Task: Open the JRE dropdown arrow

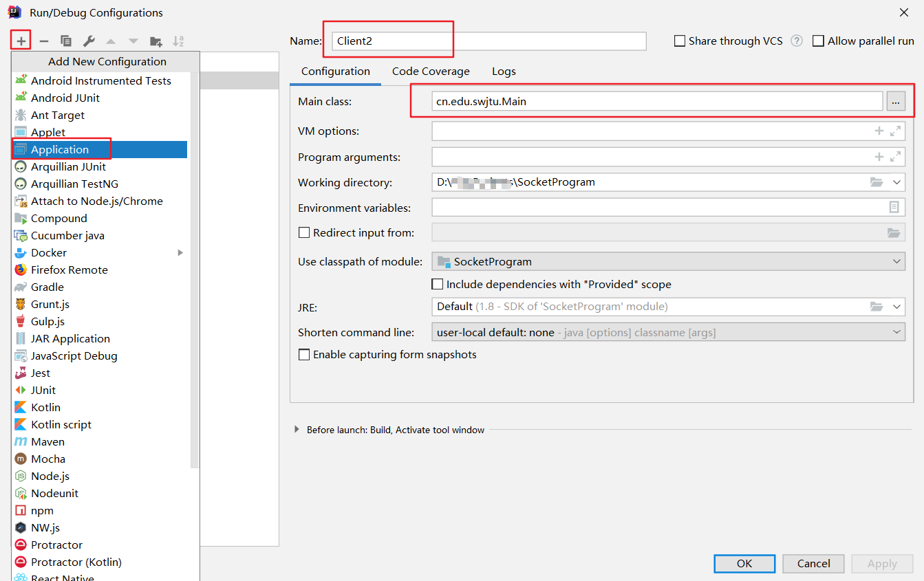Action: [896, 307]
